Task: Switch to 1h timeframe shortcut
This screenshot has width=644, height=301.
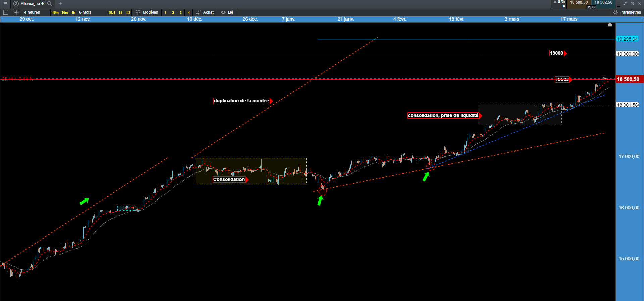Action: click(x=73, y=12)
